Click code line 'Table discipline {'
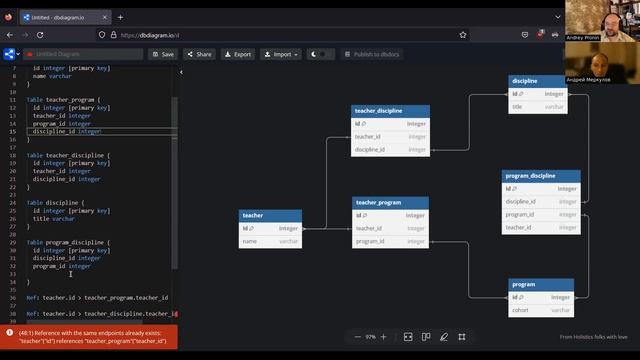This screenshot has width=640, height=360. [x=56, y=202]
